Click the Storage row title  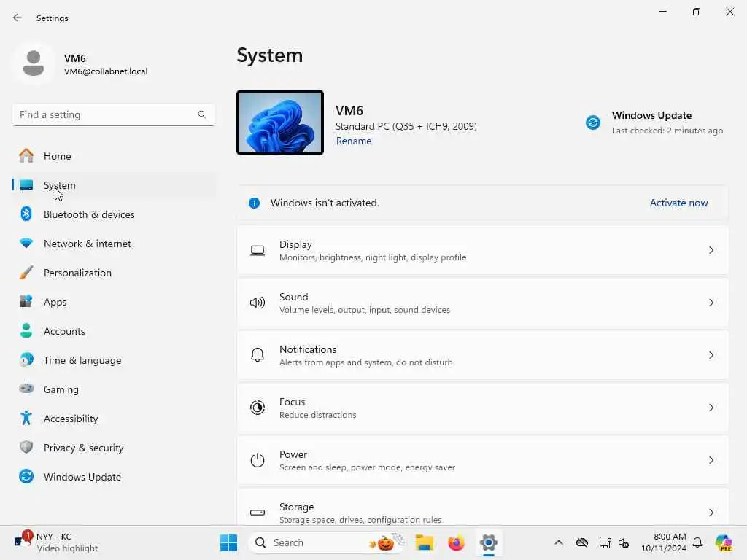pos(296,507)
